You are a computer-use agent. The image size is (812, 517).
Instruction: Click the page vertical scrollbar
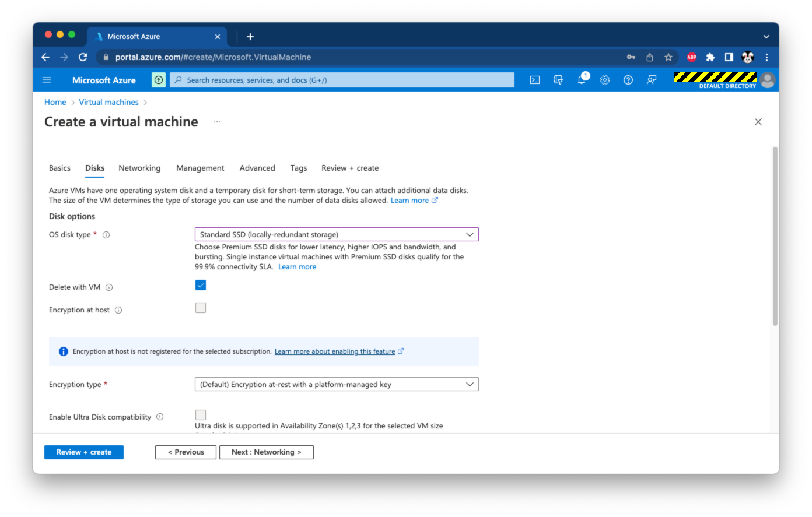coord(775,236)
